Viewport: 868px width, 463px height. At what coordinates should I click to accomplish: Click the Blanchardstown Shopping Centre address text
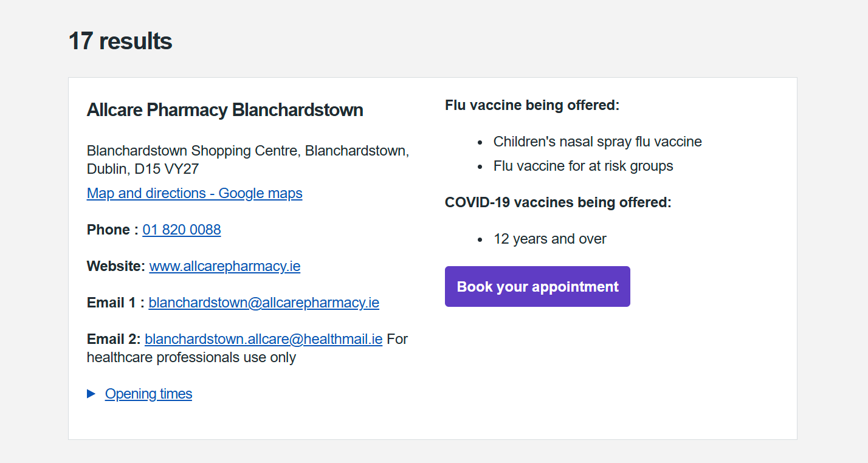point(248,160)
